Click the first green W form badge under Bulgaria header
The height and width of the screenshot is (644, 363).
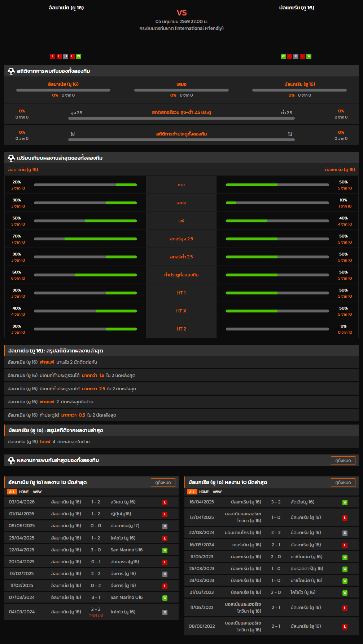pos(283,56)
